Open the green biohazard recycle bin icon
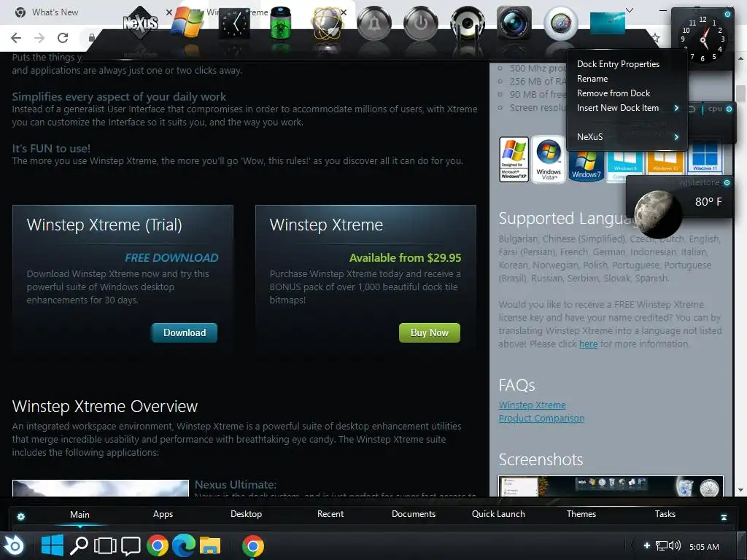747x560 pixels. pyautogui.click(x=281, y=23)
